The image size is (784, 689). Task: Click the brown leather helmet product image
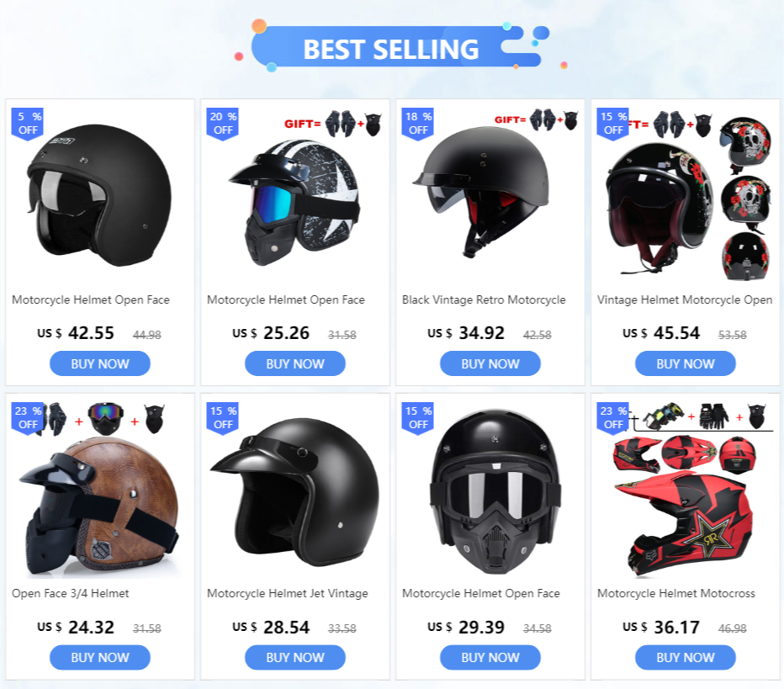click(99, 505)
